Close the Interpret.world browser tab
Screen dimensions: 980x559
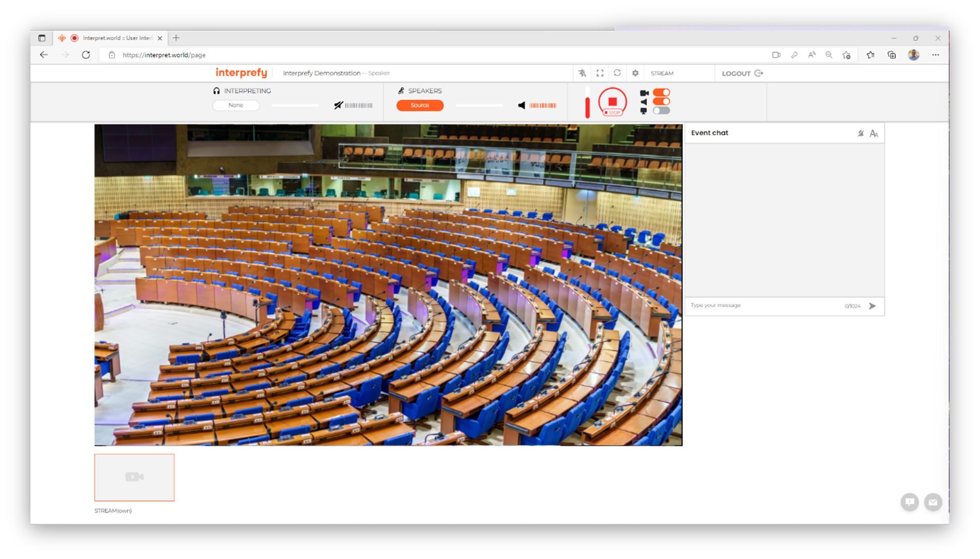tap(160, 38)
